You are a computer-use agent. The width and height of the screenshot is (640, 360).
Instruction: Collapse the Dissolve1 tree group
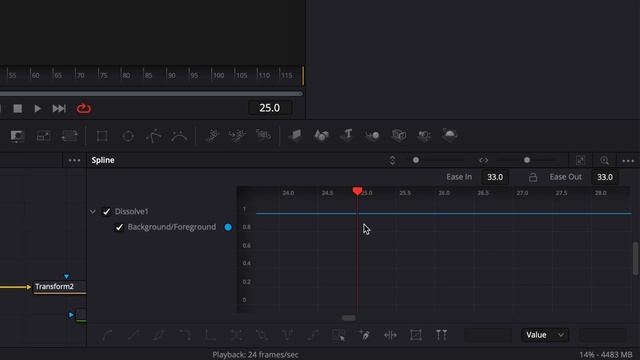pyautogui.click(x=93, y=211)
